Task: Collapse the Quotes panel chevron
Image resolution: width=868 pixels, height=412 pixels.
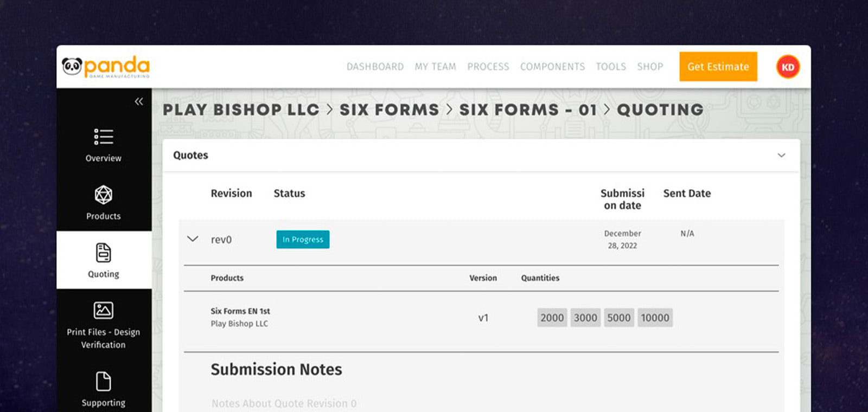Action: 781,156
